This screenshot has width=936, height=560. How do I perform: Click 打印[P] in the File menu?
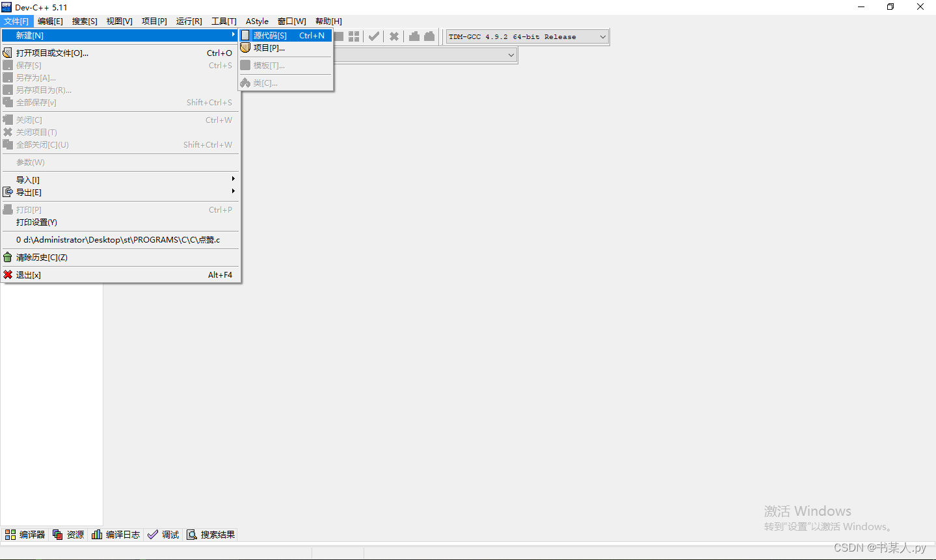[120, 209]
